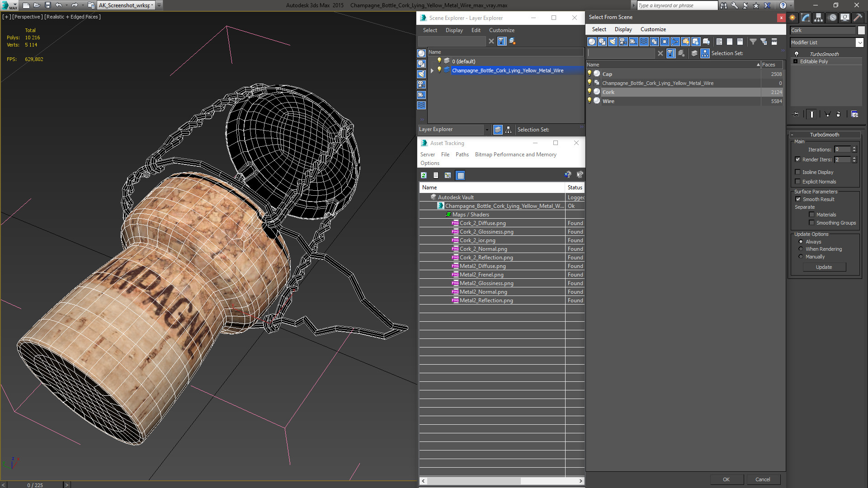Viewport: 868px width, 488px height.
Task: Click OK in Select From Scene
Action: [726, 479]
